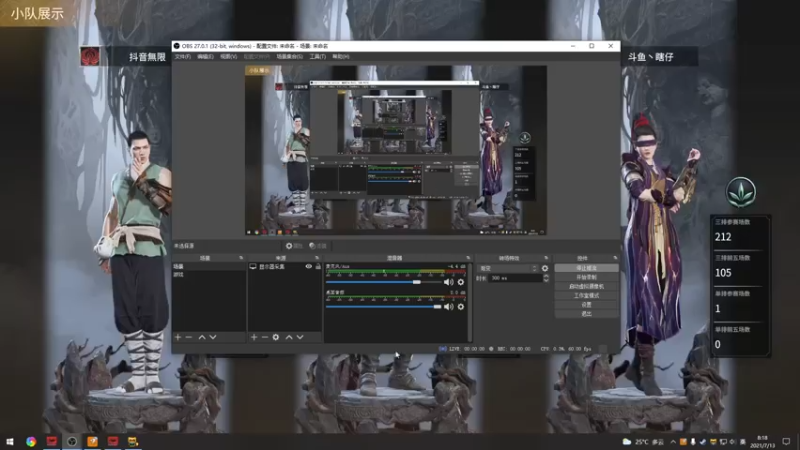Open weather widget showing 25°C
800x450 pixels.
tap(643, 442)
